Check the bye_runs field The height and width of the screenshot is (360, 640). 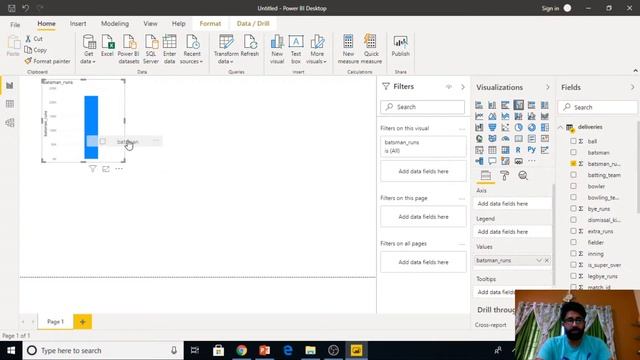(573, 209)
